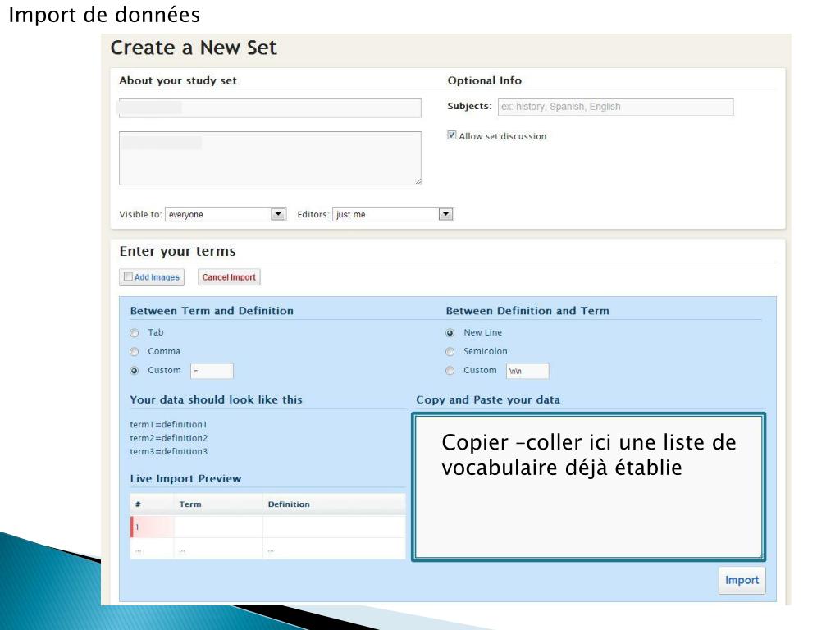
Task: Select Custom under Between Definition and Term
Action: point(450,370)
